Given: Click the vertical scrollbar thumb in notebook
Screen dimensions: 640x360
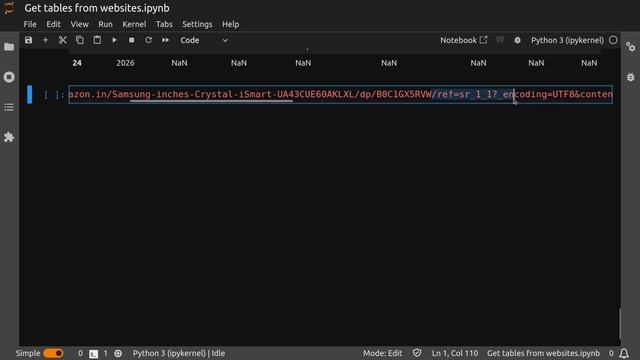Looking at the screenshot, I should coord(619,324).
